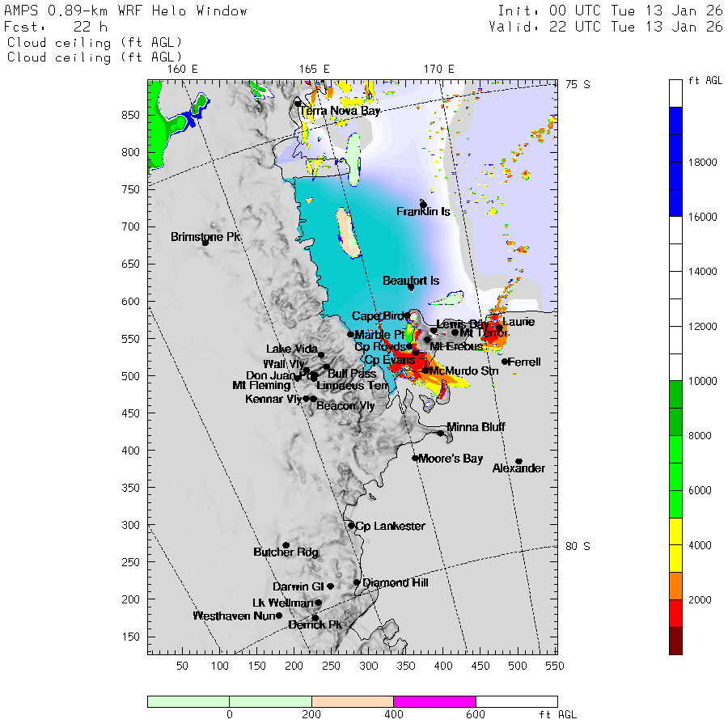Image resolution: width=728 pixels, height=728 pixels.
Task: Select the peach segment in horizontal legend
Action: pyautogui.click(x=352, y=701)
